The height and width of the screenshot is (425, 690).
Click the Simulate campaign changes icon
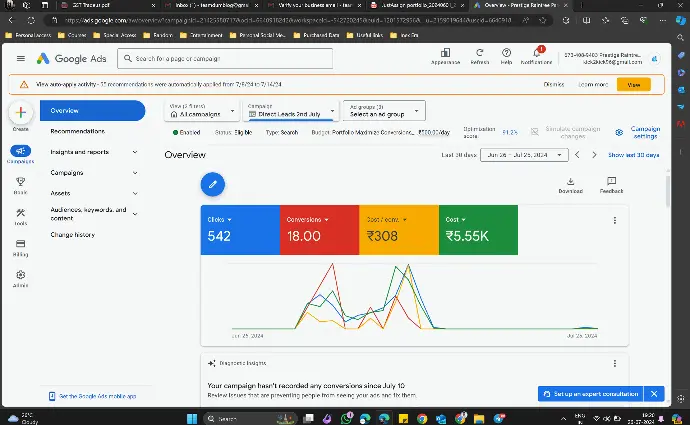(x=535, y=132)
